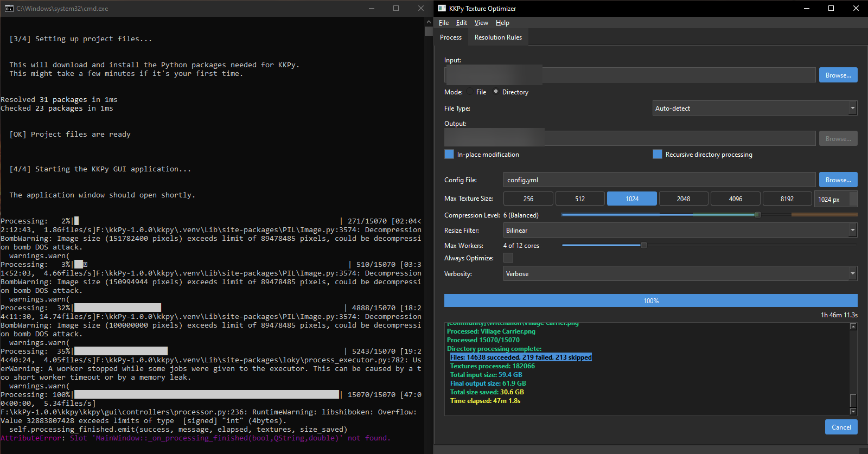Click the Input path field

pos(630,75)
